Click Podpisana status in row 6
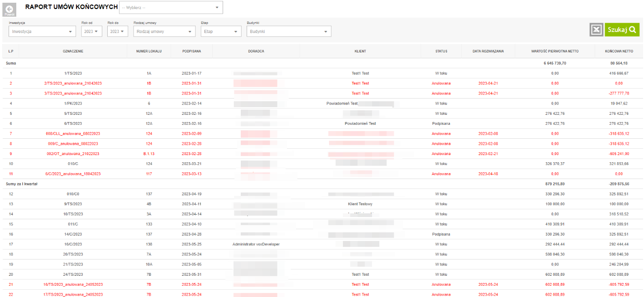Image resolution: width=644 pixels, height=297 pixels. click(x=441, y=123)
